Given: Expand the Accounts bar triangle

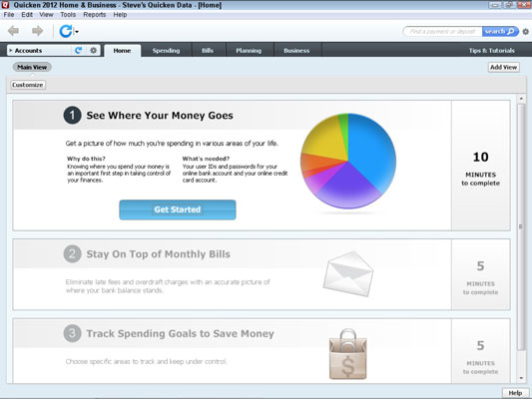Looking at the screenshot, I should [x=11, y=51].
